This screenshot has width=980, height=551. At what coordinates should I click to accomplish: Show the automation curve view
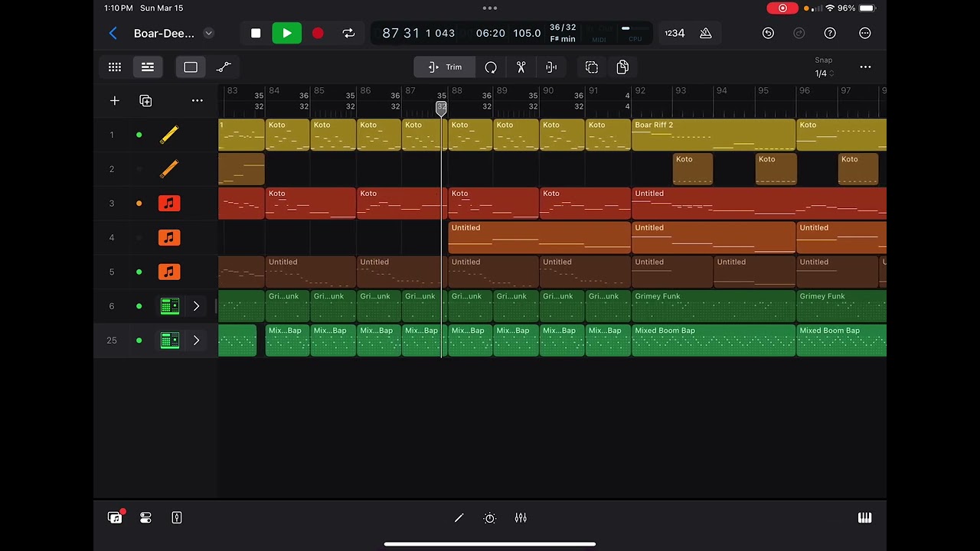pos(224,67)
